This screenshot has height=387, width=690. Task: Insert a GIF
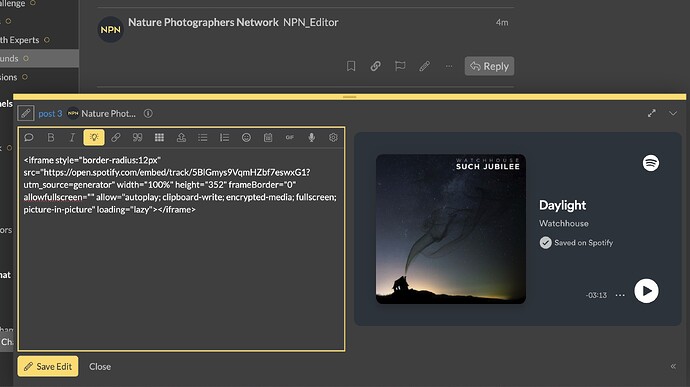coord(290,137)
